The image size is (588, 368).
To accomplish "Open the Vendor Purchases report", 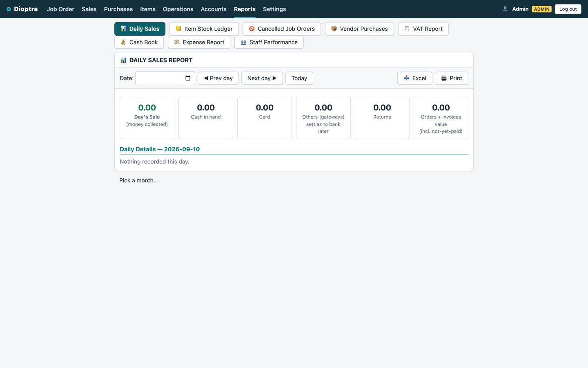I will pos(359,29).
